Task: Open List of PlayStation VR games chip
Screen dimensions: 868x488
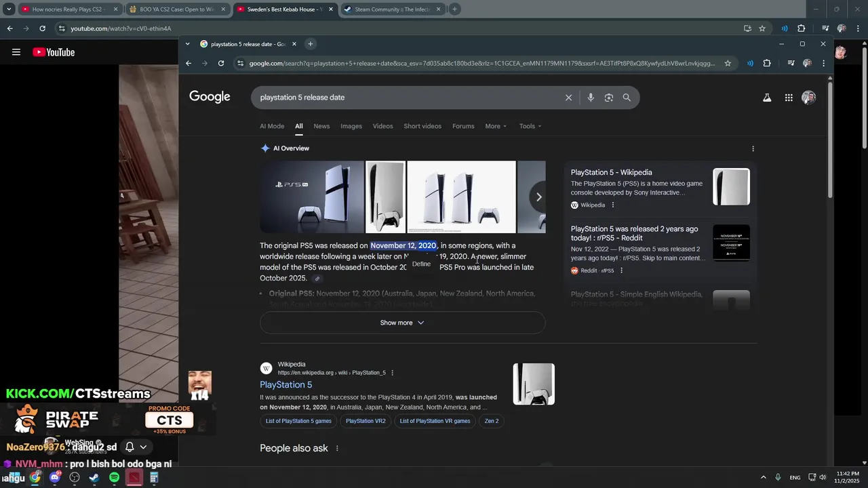Action: (x=435, y=421)
